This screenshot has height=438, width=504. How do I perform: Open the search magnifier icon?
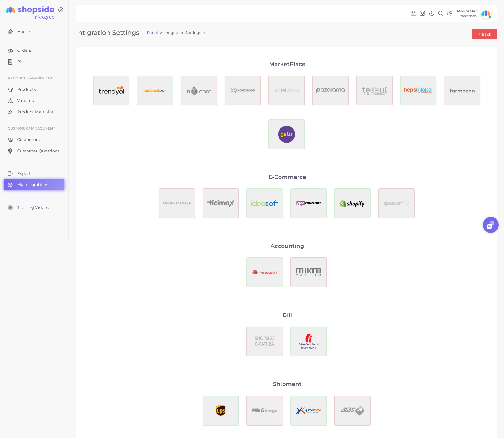click(441, 14)
